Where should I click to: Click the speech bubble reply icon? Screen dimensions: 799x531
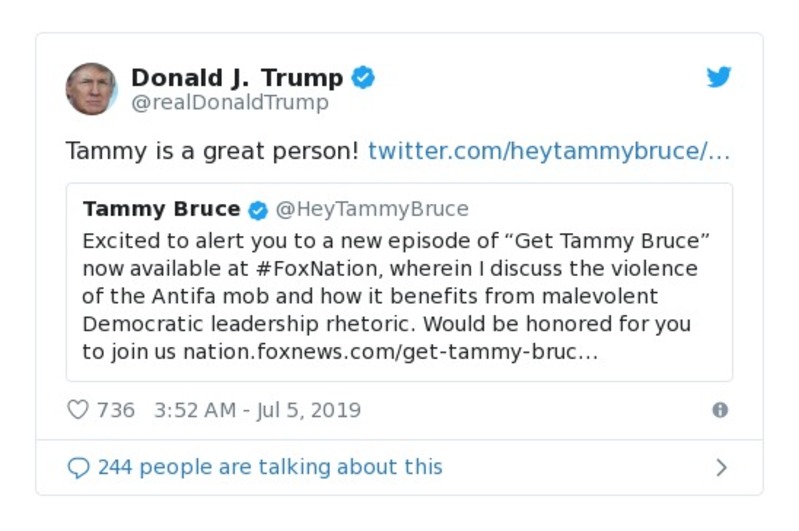tap(78, 467)
